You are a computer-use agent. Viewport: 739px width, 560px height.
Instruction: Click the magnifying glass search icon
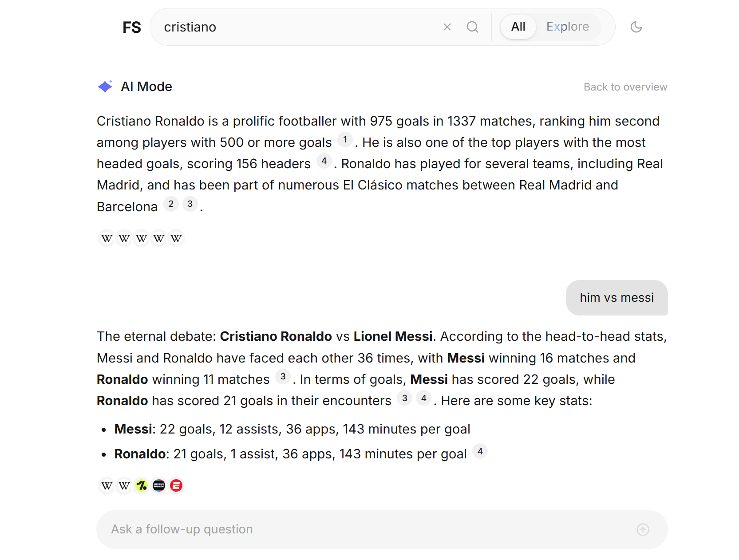(x=472, y=27)
